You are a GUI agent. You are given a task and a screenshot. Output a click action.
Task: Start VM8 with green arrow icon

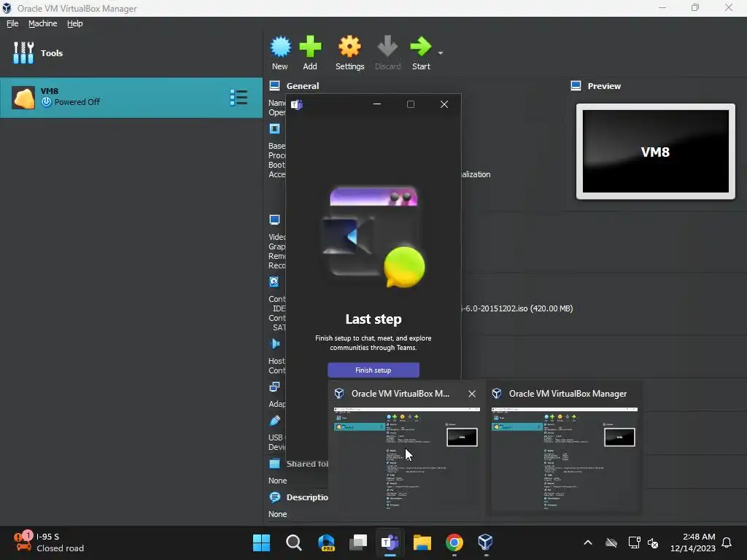421,47
